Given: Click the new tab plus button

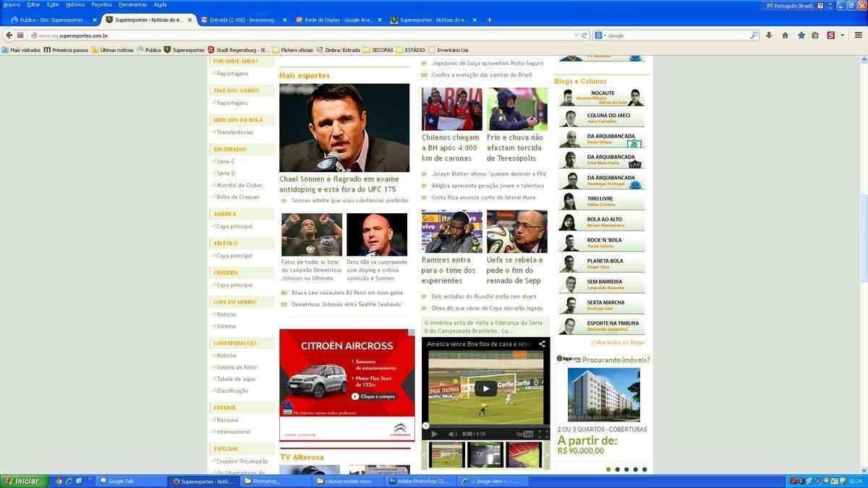Looking at the screenshot, I should [x=489, y=20].
